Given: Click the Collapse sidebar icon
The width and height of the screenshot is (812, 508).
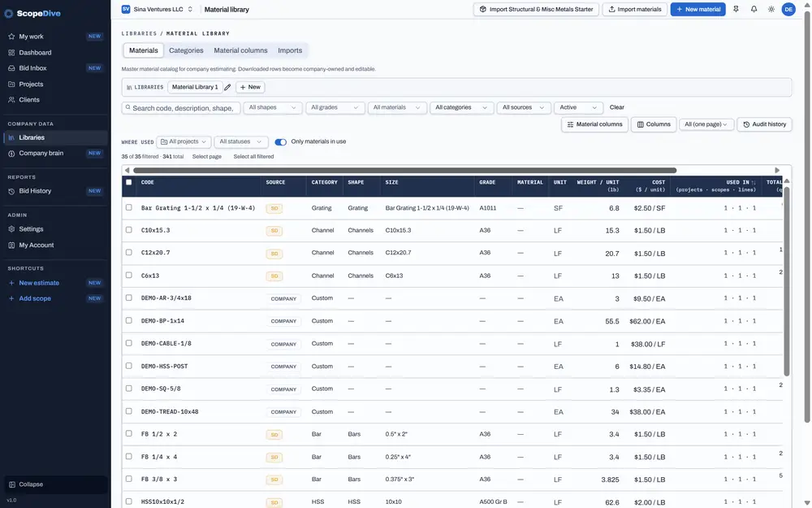Looking at the screenshot, I should pos(12,484).
